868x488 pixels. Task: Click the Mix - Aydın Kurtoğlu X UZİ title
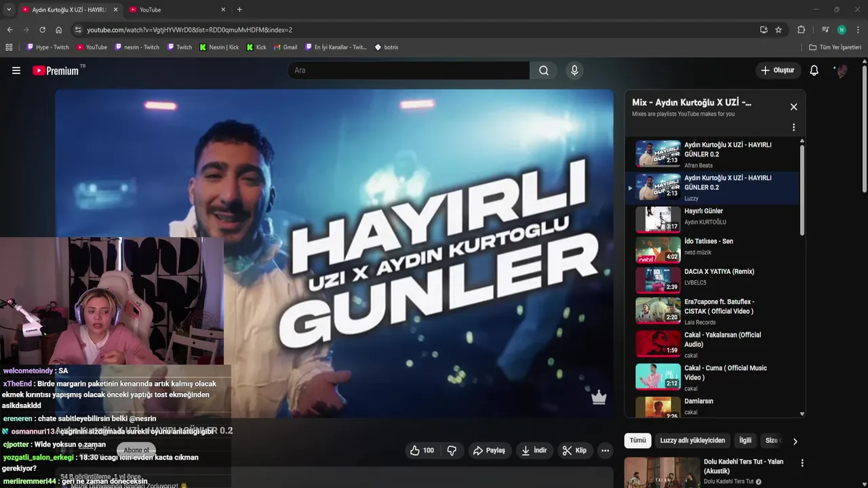[x=692, y=102]
